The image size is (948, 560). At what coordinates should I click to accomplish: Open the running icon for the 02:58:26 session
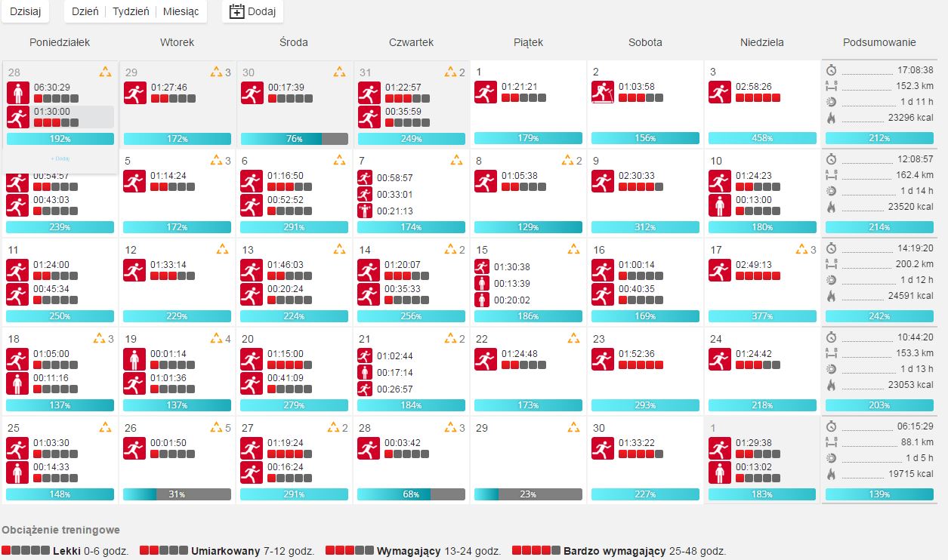pos(720,92)
